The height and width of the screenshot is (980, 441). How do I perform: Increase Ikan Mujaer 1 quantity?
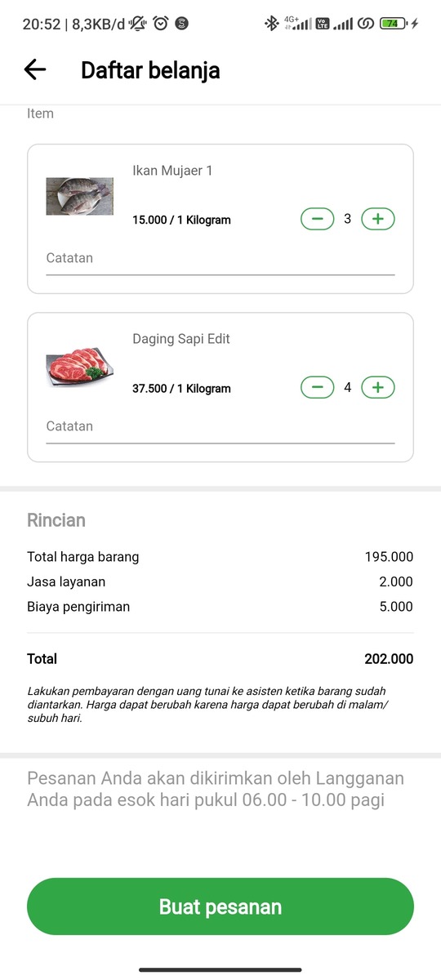pos(377,219)
